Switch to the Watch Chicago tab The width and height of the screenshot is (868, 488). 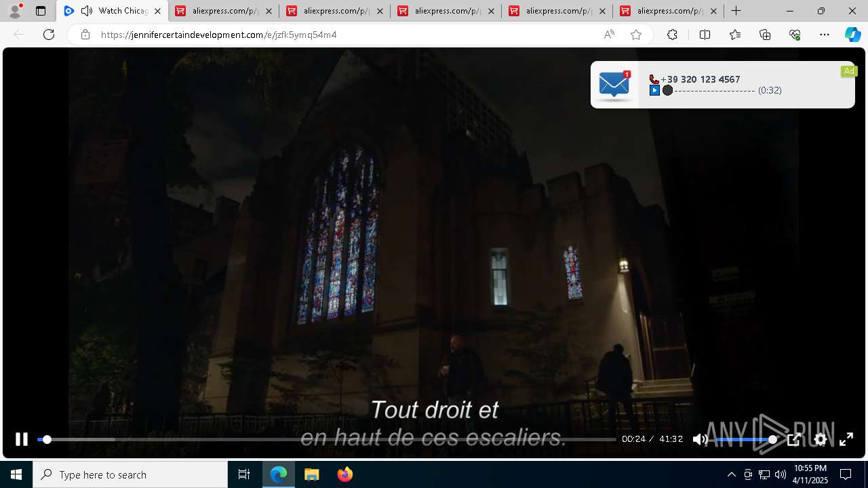coord(113,11)
